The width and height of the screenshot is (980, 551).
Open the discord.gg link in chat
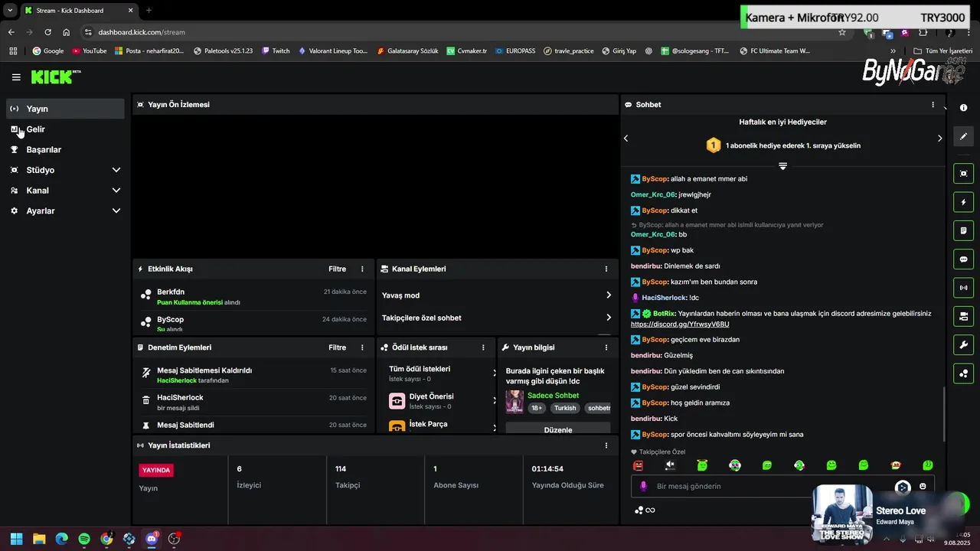(680, 324)
